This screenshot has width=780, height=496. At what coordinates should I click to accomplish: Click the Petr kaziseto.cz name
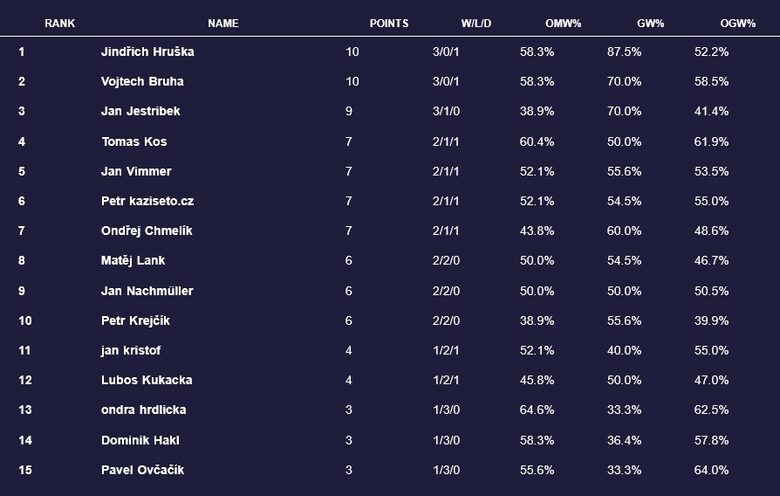[148, 201]
